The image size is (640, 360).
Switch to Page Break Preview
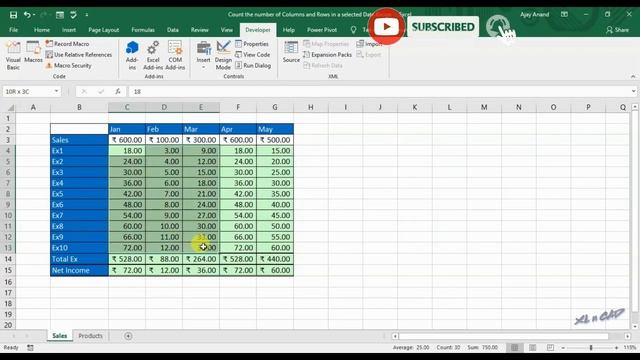point(550,348)
